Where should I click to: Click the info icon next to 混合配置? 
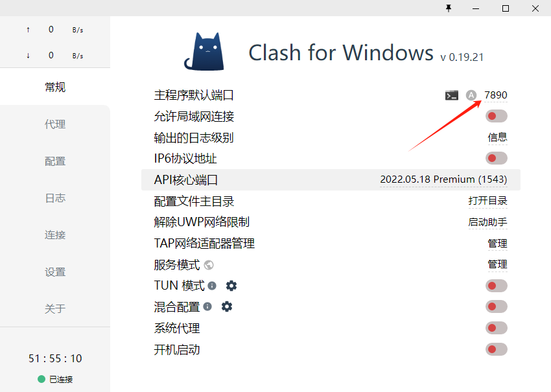[x=207, y=306]
